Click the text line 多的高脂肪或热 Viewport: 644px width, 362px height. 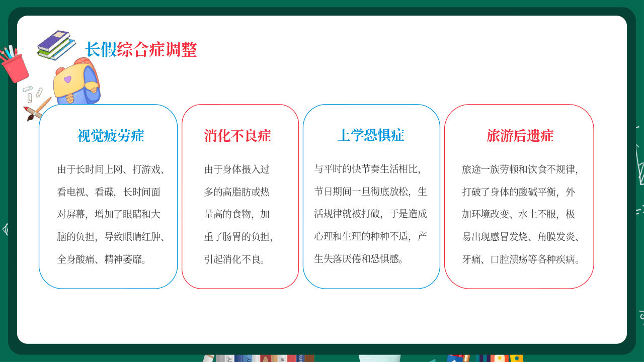pyautogui.click(x=237, y=192)
